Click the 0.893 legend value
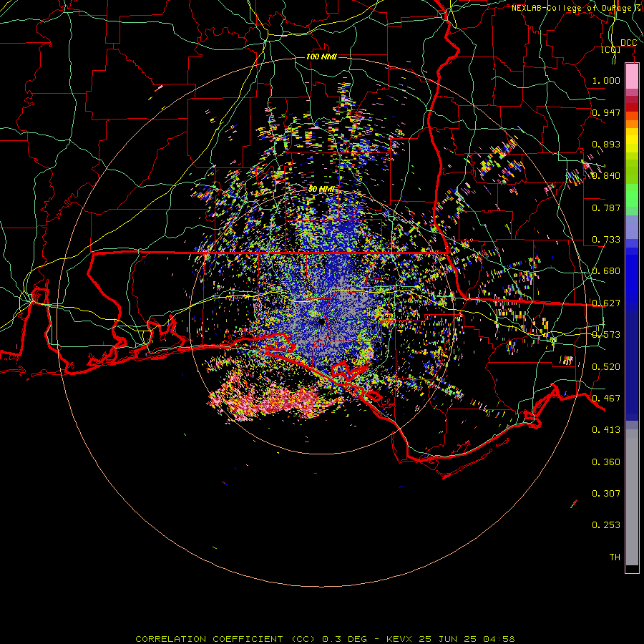 click(x=606, y=144)
